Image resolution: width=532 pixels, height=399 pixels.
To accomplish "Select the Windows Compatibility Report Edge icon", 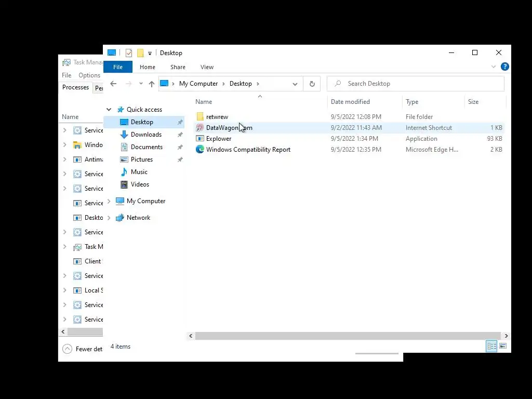I will pos(200,149).
